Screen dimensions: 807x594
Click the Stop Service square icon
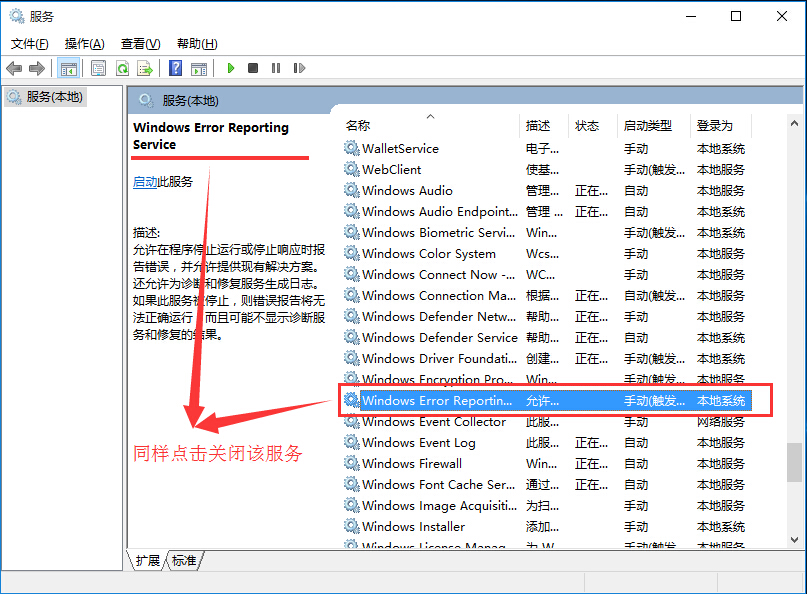(x=253, y=68)
